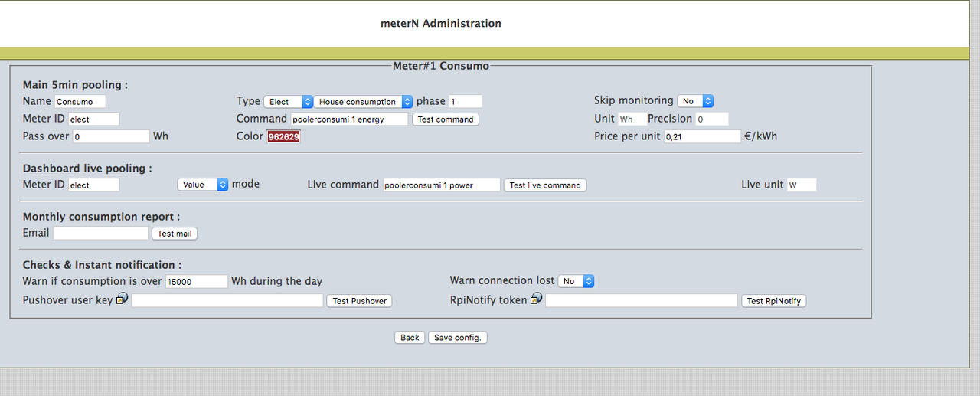Click the Wh during the day label

(x=277, y=281)
